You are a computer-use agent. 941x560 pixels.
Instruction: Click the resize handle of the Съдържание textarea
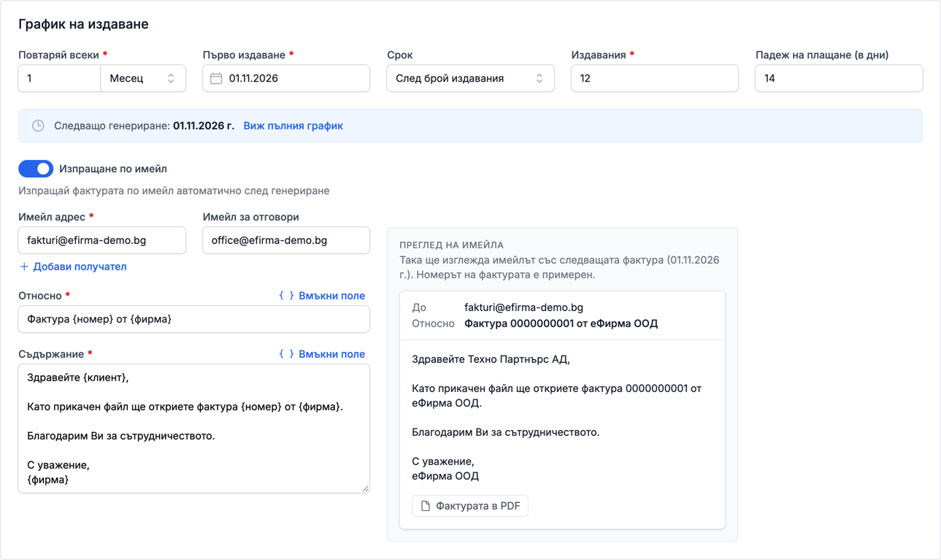pyautogui.click(x=365, y=488)
